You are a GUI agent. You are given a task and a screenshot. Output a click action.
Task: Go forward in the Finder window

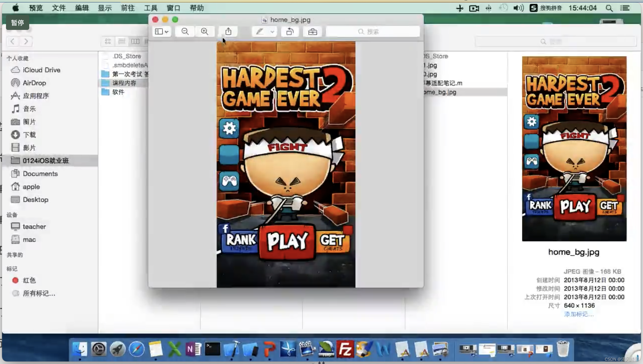point(26,41)
